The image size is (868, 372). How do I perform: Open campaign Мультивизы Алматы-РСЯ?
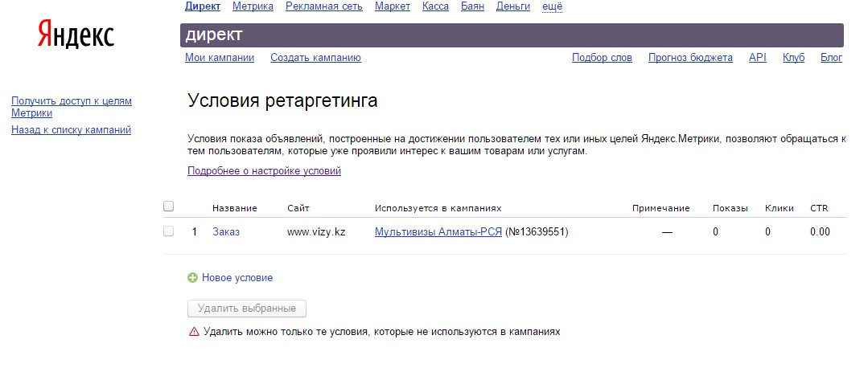[438, 232]
